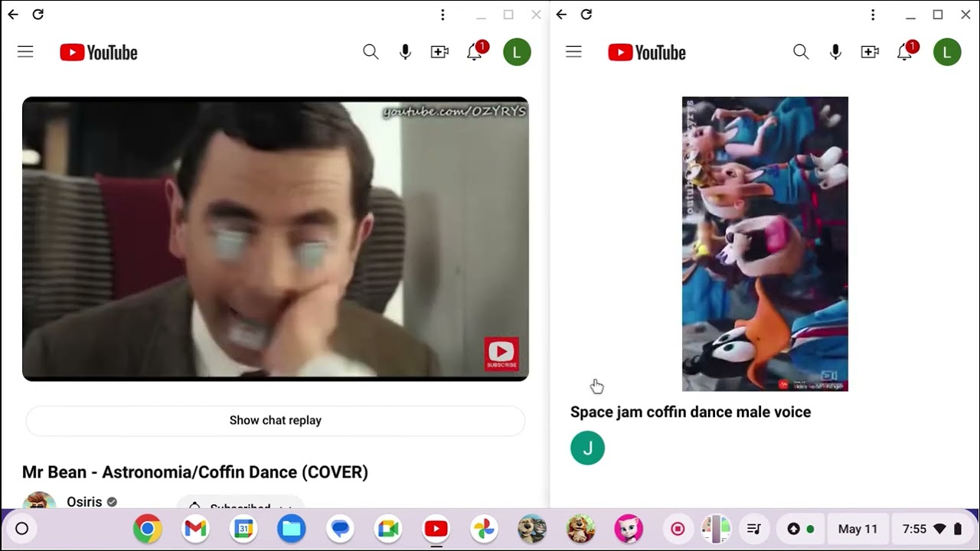Open hamburger menu in left YouTube window

[25, 52]
